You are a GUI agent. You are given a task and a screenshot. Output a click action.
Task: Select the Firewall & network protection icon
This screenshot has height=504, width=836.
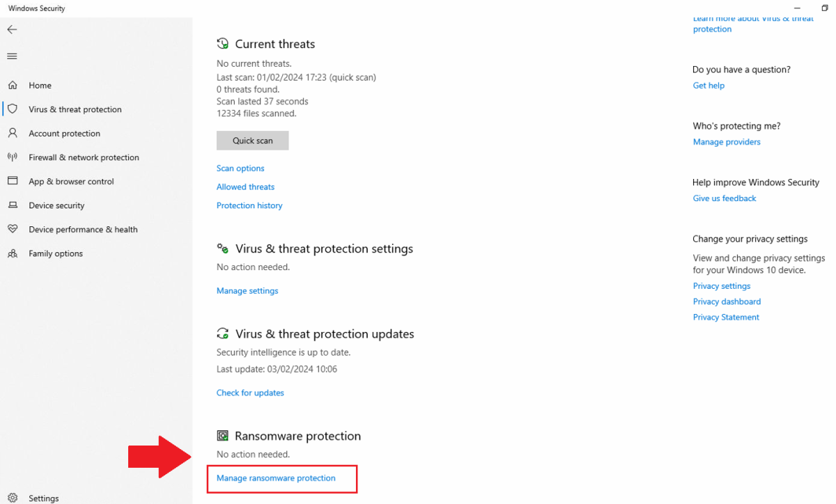coord(13,157)
